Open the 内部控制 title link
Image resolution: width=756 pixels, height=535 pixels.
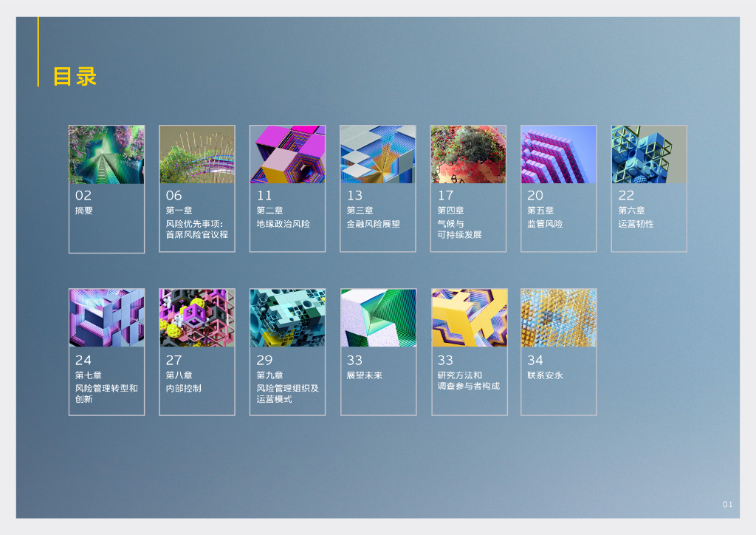coord(184,389)
